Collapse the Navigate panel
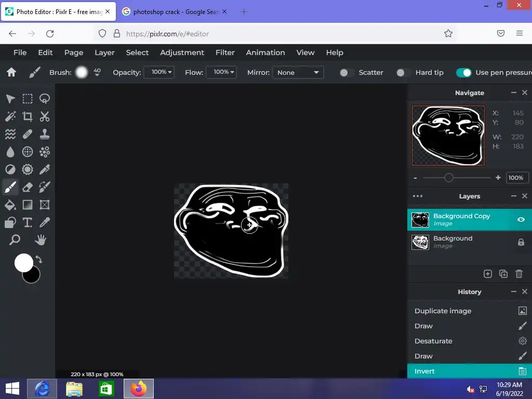The width and height of the screenshot is (532, 399). 514,92
